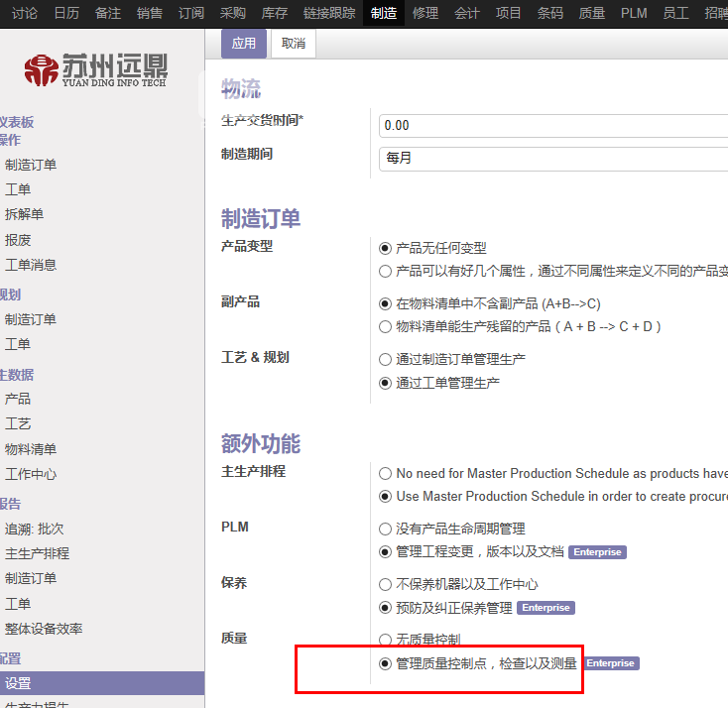Open the 项目 top menu
The image size is (728, 708).
coord(509,13)
